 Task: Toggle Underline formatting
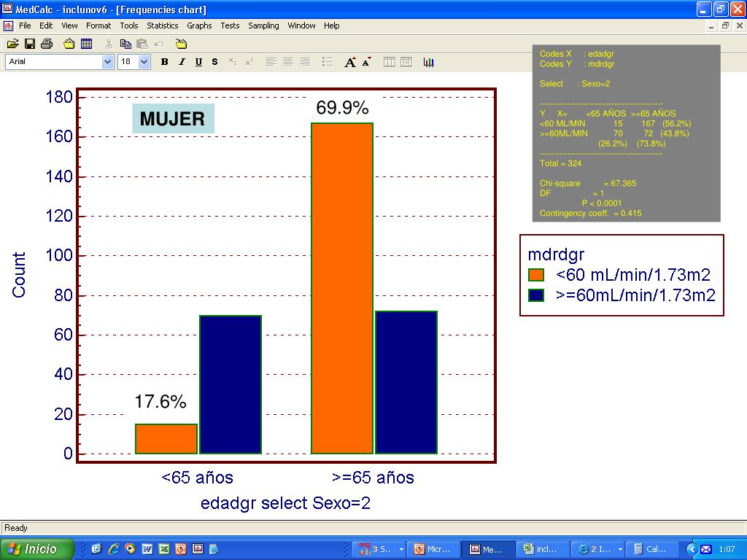pos(198,62)
